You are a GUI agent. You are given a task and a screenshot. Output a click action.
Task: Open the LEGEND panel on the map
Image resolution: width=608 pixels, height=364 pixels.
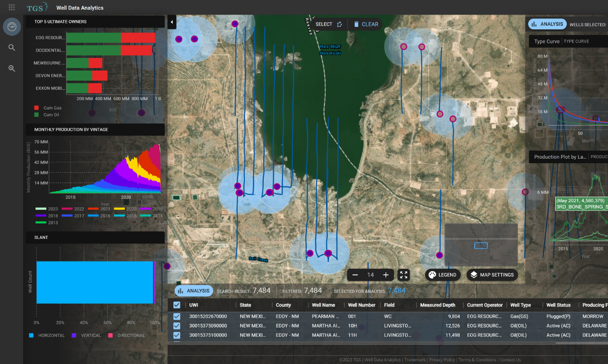click(442, 274)
